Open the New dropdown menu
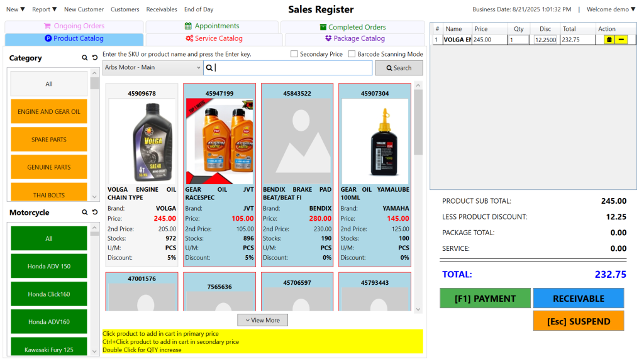The height and width of the screenshot is (359, 644). 16,9
